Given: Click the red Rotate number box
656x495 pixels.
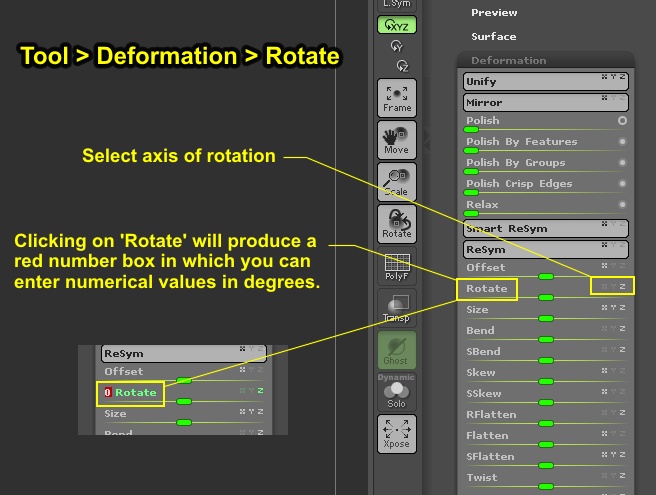Looking at the screenshot, I should pos(108,392).
